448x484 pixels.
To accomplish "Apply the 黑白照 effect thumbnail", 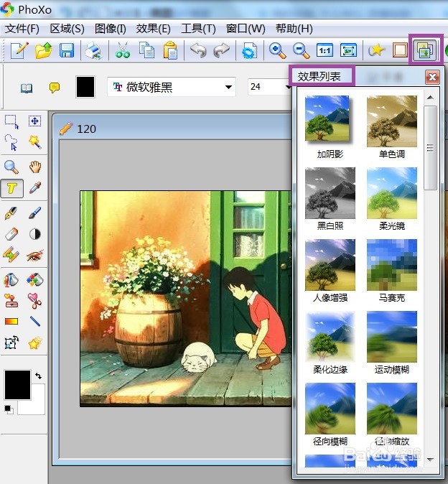I will pyautogui.click(x=330, y=193).
